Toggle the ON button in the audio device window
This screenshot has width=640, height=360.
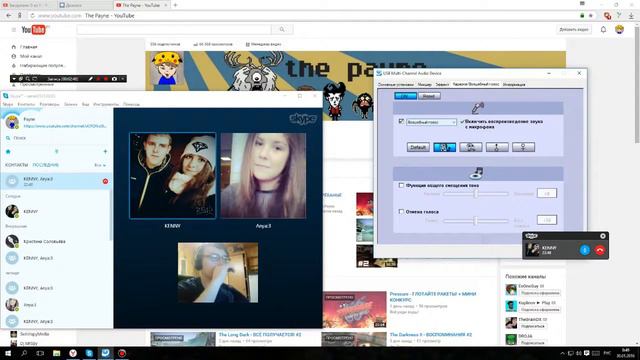[405, 96]
